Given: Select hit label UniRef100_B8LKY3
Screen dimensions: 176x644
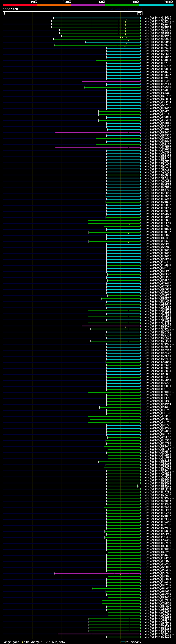Looking at the screenshot, I should tap(158, 277).
